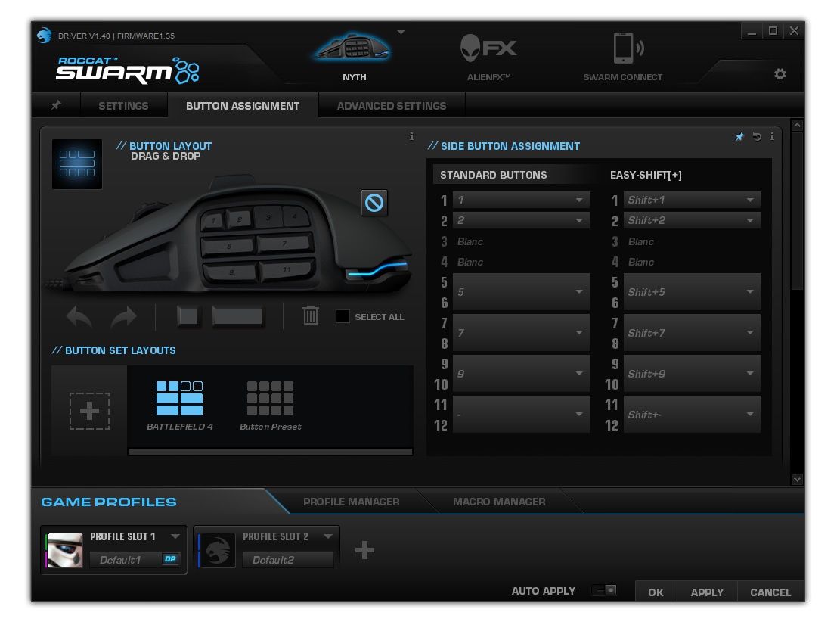The width and height of the screenshot is (840, 631).
Task: Click the scrollbar down arrow
Action: pyautogui.click(x=797, y=479)
